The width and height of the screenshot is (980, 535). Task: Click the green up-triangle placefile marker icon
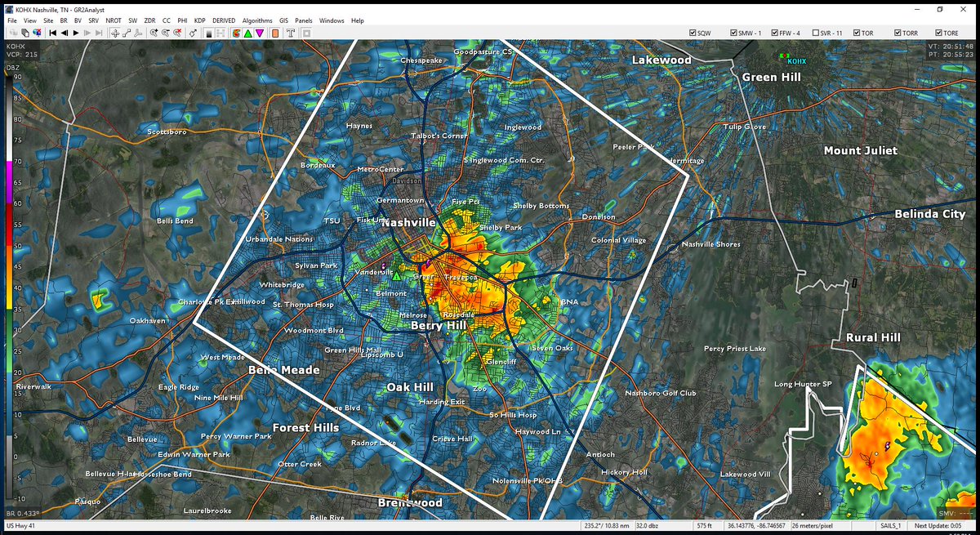(x=248, y=33)
